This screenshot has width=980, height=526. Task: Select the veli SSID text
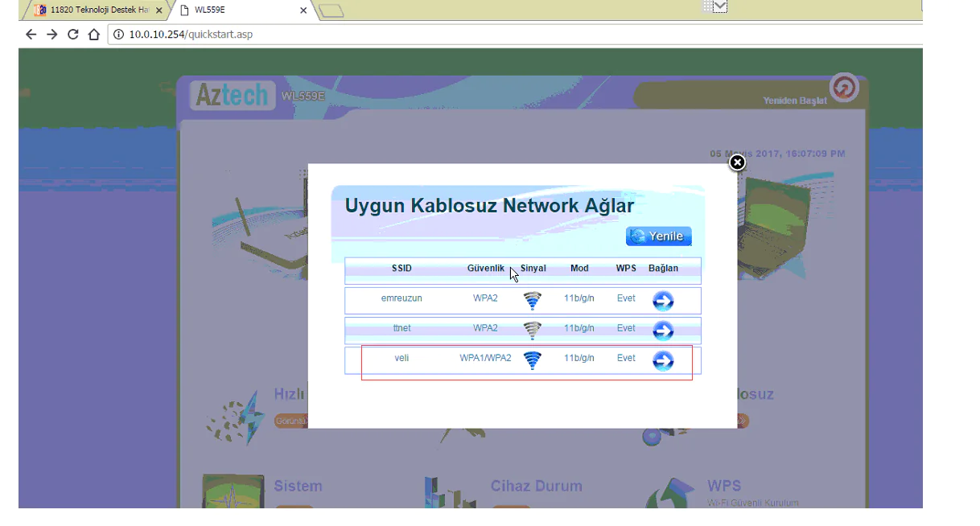tap(401, 358)
